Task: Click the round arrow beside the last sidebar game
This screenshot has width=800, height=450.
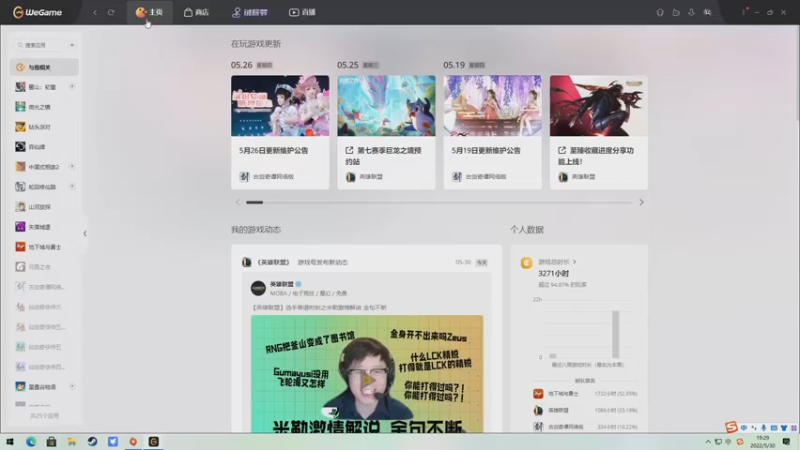Action: click(x=72, y=386)
